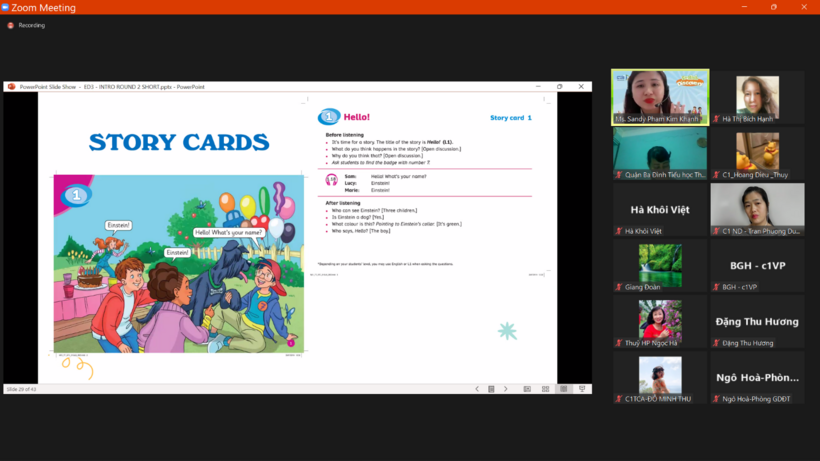The height and width of the screenshot is (461, 820).
Task: Open the slide navigation menu icon between arrows
Action: [491, 389]
